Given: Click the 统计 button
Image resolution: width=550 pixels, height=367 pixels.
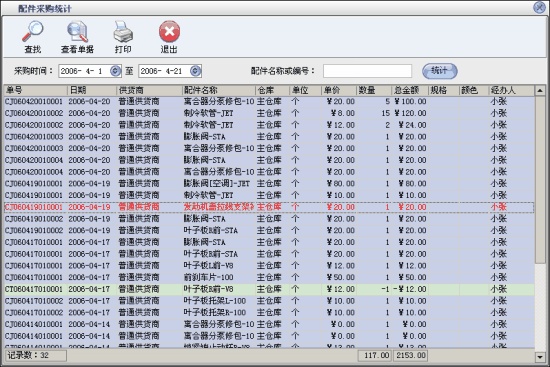Looking at the screenshot, I should pos(440,71).
